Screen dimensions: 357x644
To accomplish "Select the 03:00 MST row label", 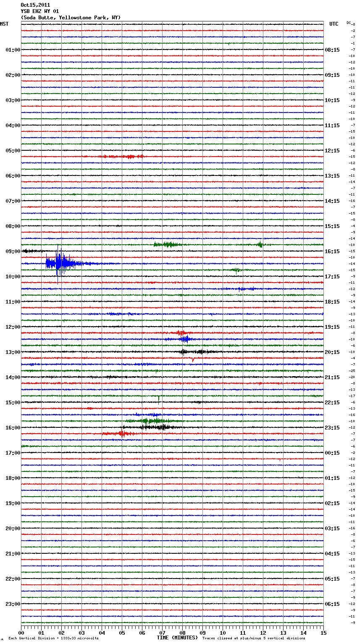I will tap(13, 100).
